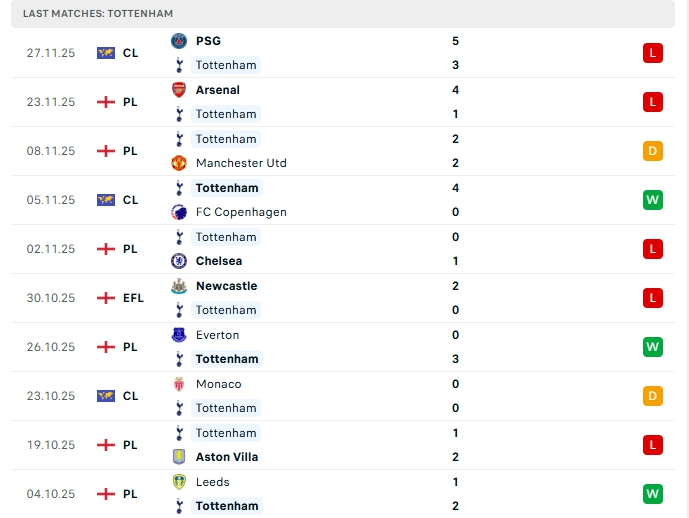Click the Aston Villa crest
This screenshot has width=689, height=518.
click(x=179, y=457)
